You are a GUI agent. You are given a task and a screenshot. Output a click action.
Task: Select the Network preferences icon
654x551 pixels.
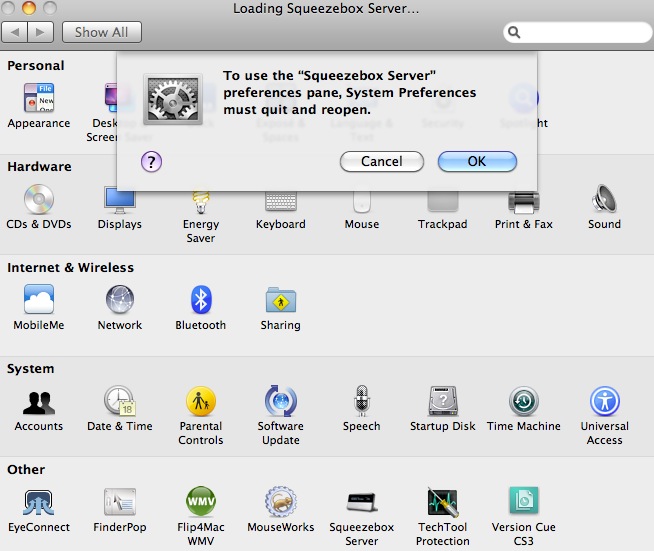(x=119, y=301)
